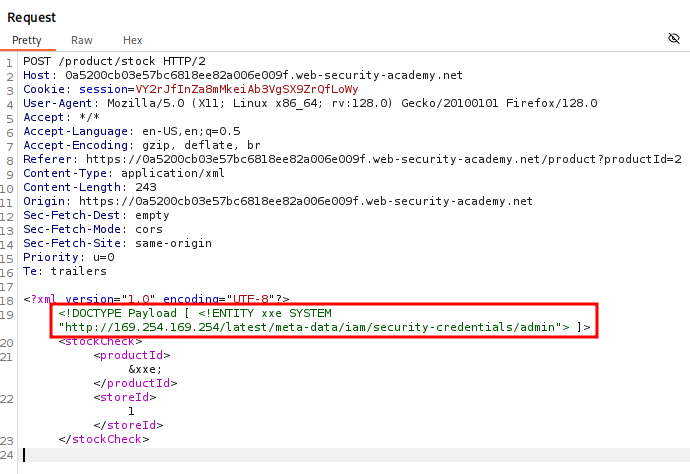Viewport: 690px width, 474px height.
Task: Click the DOCTYPE Payload ENTITY xxe text
Action: (195, 313)
